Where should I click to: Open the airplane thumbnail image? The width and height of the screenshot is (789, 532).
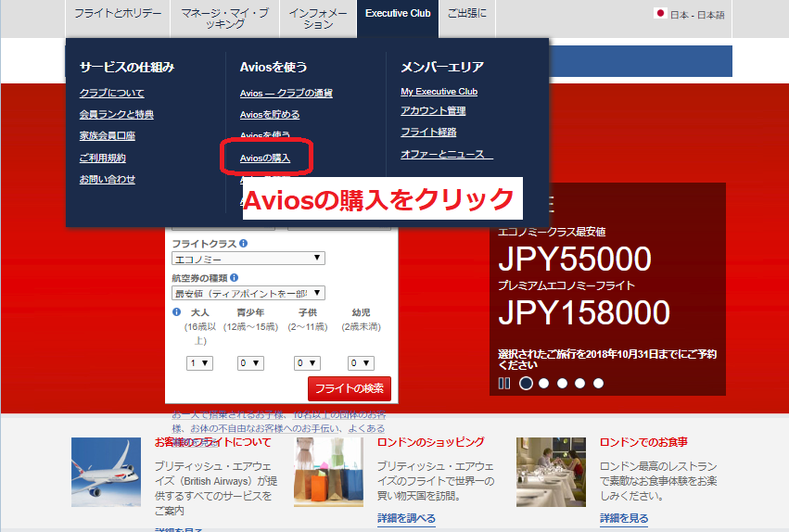[x=106, y=472]
